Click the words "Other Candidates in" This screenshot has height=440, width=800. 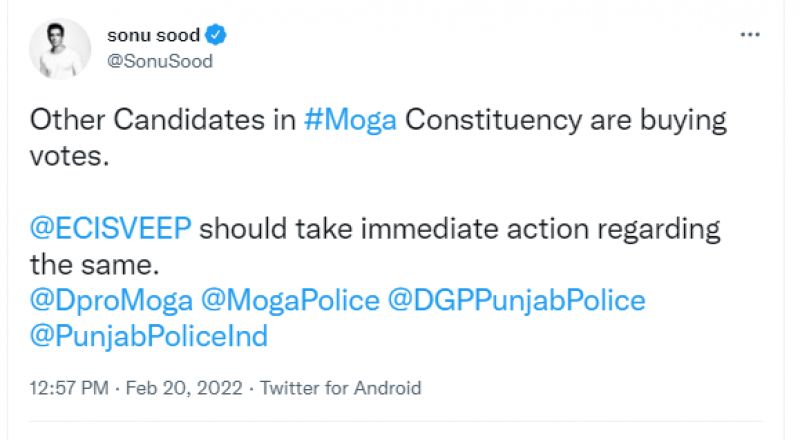tap(165, 121)
